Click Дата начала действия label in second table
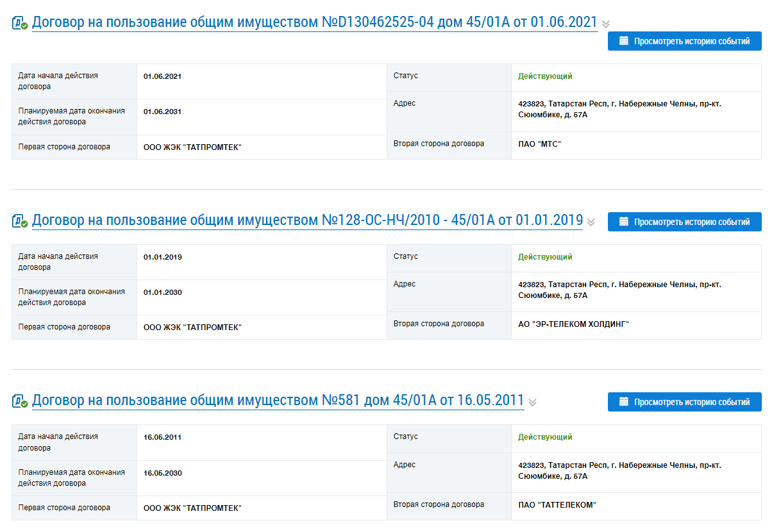 tap(58, 261)
